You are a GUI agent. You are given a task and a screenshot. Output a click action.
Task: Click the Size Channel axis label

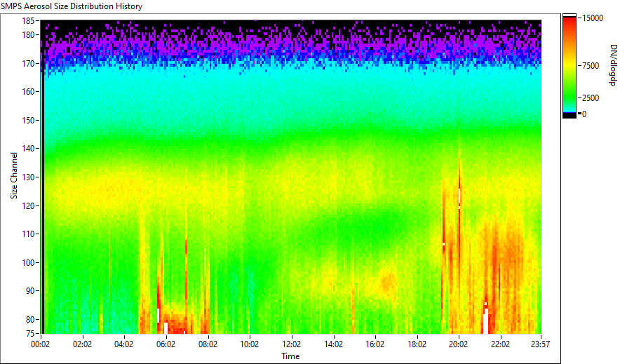tap(14, 175)
